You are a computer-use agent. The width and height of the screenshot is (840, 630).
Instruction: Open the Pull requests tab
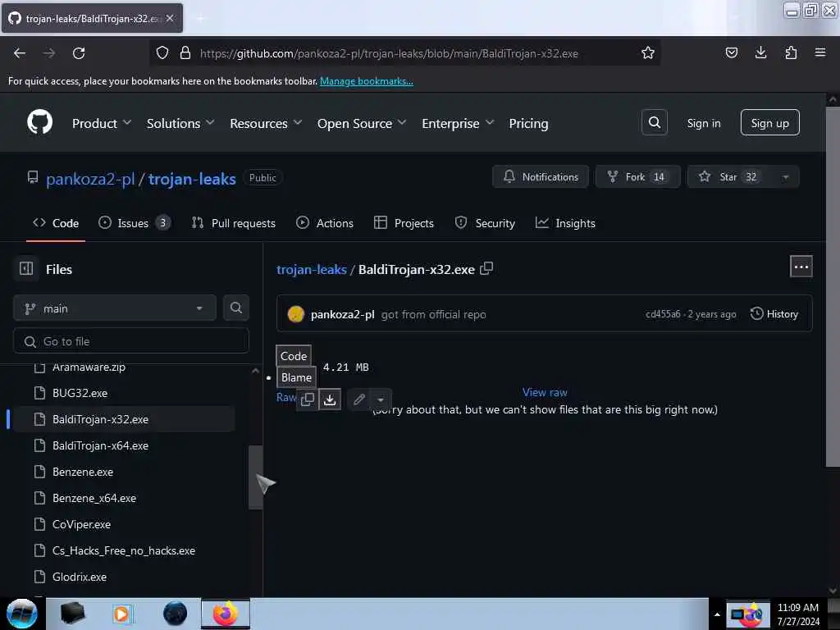point(234,223)
